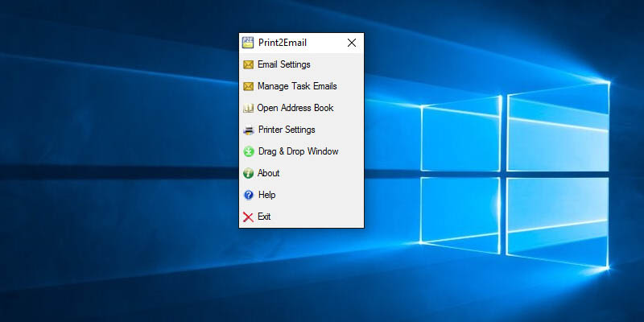Click the green info icon beside About
Viewport: 644px width, 322px height.
pyautogui.click(x=248, y=173)
